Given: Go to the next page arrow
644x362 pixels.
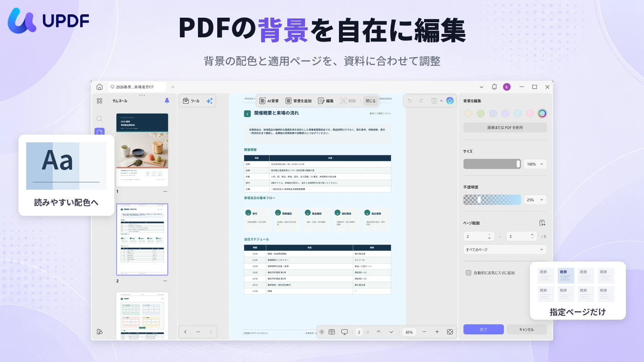Looking at the screenshot, I should [391, 332].
